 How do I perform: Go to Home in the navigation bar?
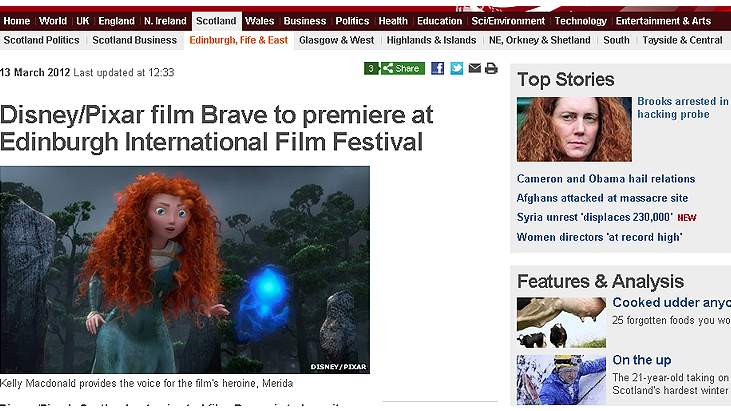[17, 21]
